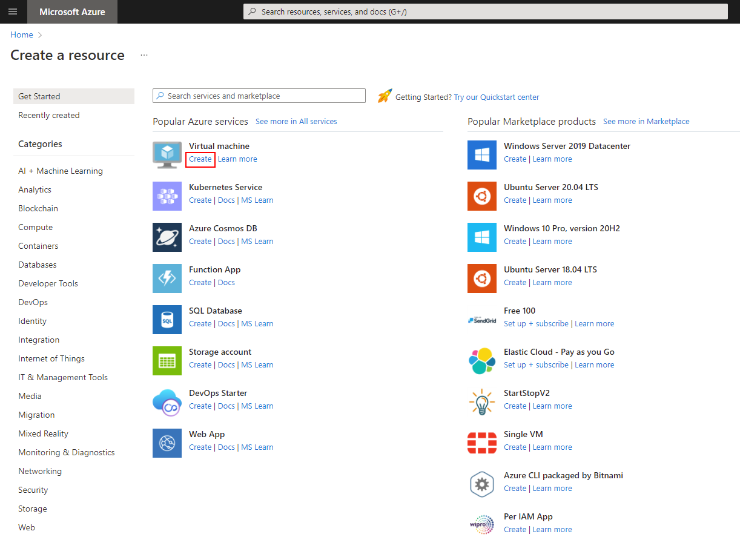The height and width of the screenshot is (560, 740).
Task: Click Learn more under Elastic Cloud
Action: coord(595,365)
